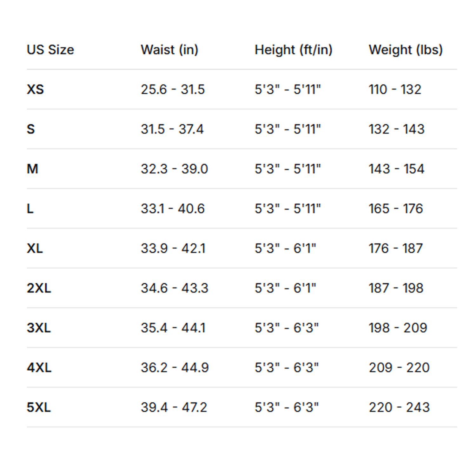Click the US Size column header
The width and height of the screenshot is (476, 476).
point(50,50)
